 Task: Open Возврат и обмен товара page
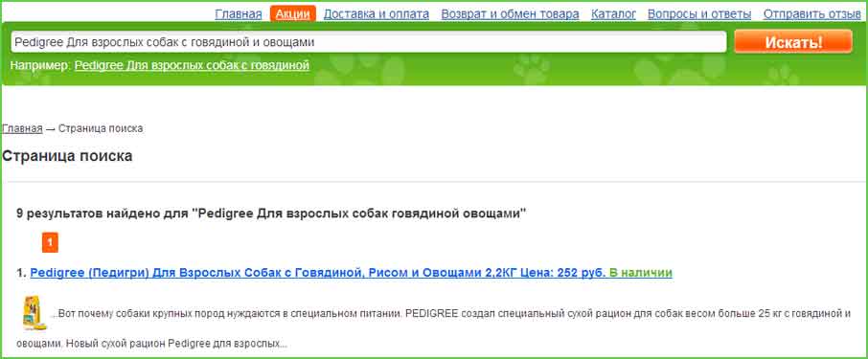point(510,13)
